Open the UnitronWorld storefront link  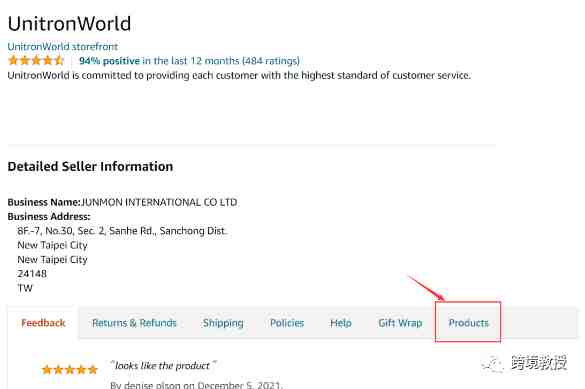(x=63, y=47)
